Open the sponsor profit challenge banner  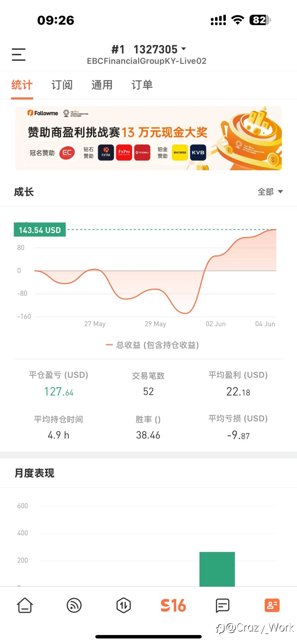point(148,138)
